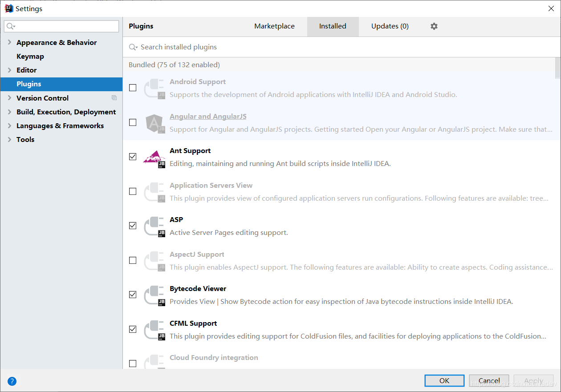
Task: Close the Settings dialog window
Action: coord(551,8)
